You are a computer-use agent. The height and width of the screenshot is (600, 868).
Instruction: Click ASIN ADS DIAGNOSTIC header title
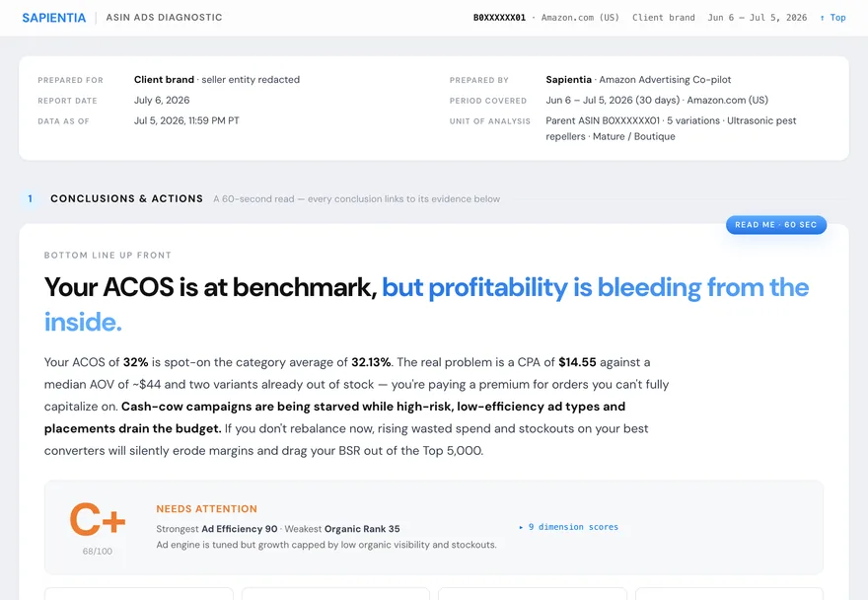tap(164, 18)
